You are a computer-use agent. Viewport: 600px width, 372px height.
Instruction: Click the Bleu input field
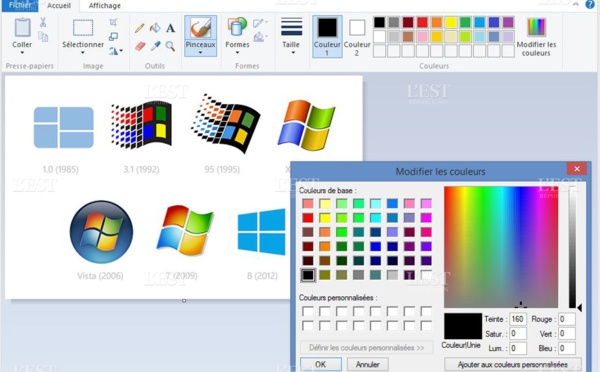point(567,348)
